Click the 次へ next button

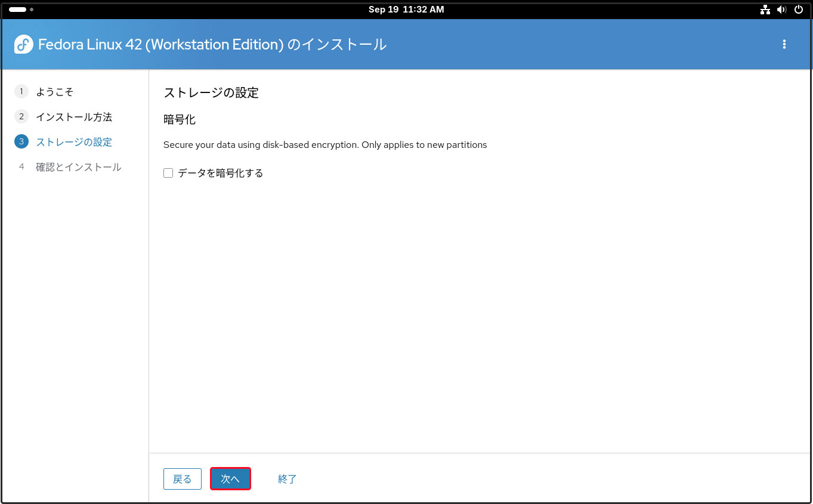(230, 479)
